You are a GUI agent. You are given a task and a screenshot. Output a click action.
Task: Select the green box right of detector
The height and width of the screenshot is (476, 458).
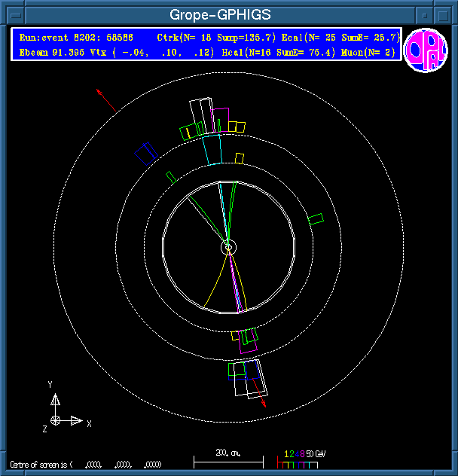tap(316, 218)
